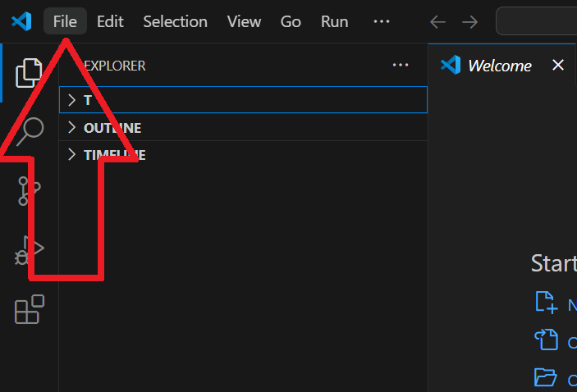Open Run and Debug view icon
The width and height of the screenshot is (577, 392).
pyautogui.click(x=30, y=250)
